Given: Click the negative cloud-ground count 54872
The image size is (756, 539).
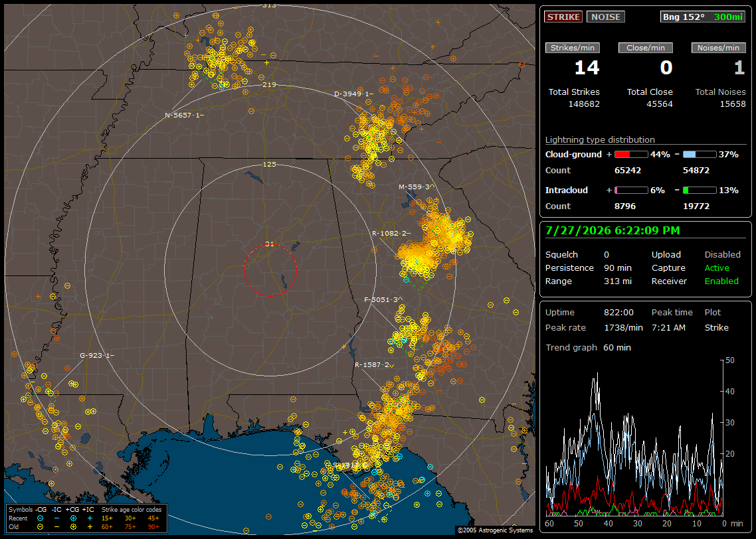Looking at the screenshot, I should pos(696,171).
